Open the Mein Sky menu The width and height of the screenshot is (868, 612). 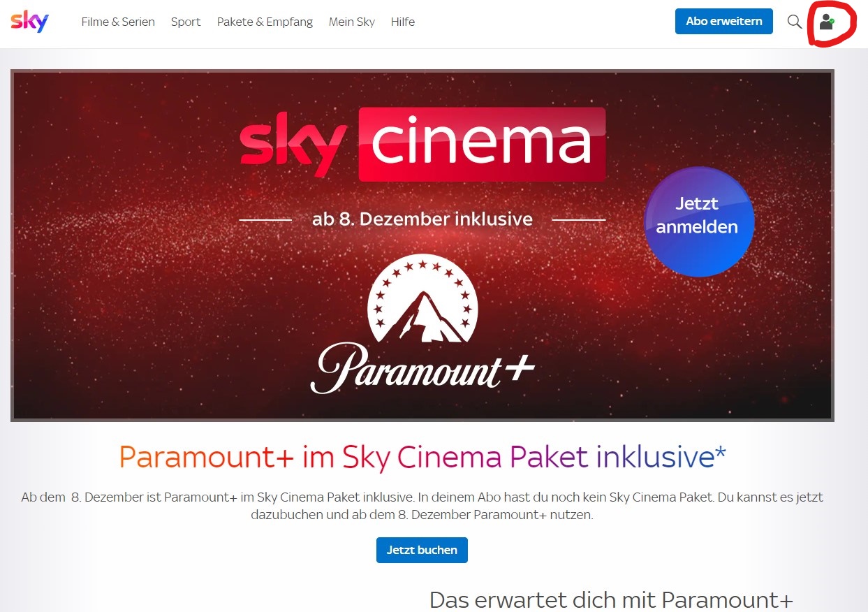(x=352, y=22)
